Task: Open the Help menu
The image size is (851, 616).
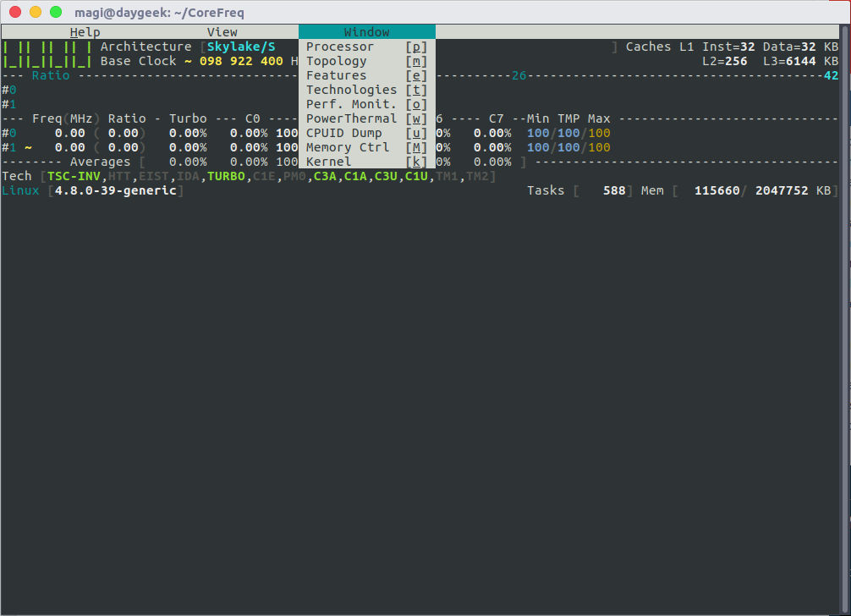Action: pyautogui.click(x=85, y=32)
